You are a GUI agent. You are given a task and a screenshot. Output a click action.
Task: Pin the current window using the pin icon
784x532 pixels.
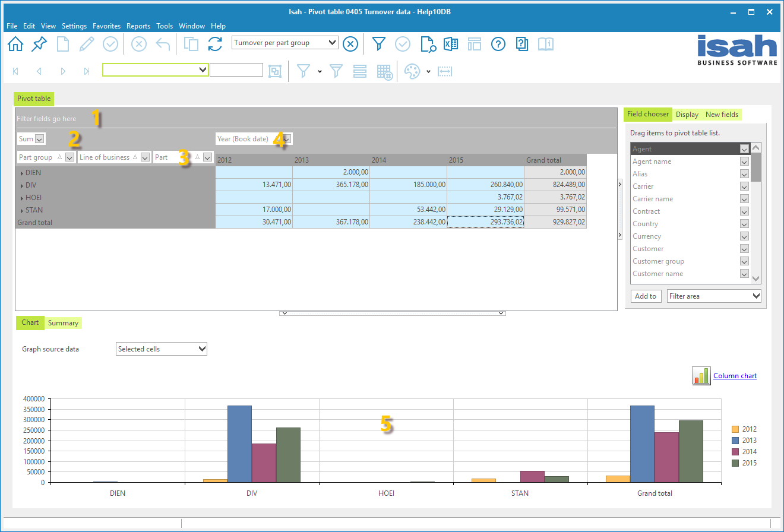(39, 43)
